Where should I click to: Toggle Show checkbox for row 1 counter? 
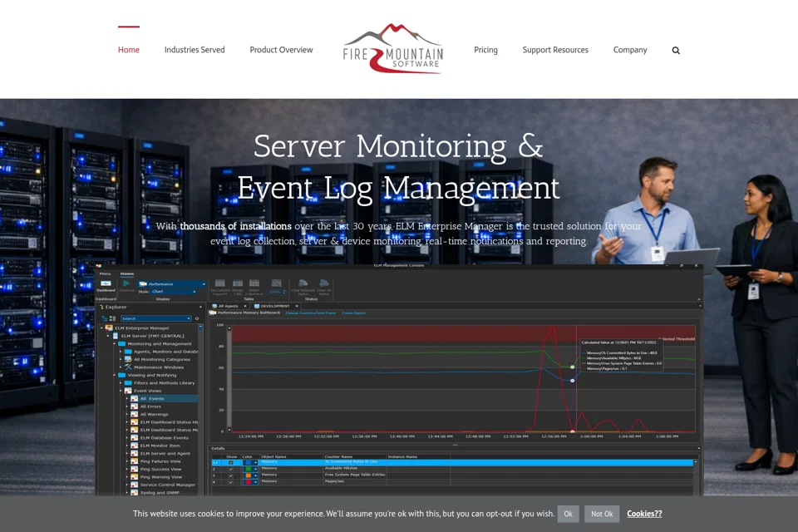click(x=230, y=463)
